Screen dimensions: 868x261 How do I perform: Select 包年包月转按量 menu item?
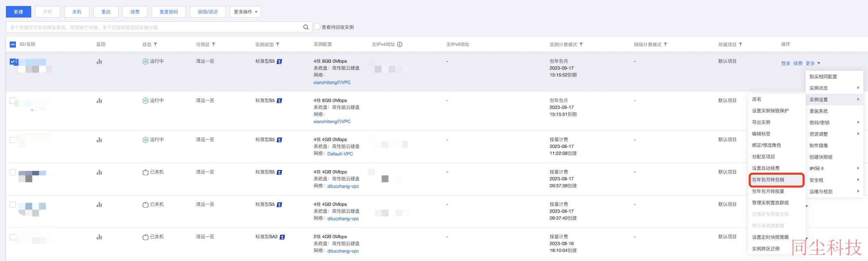pyautogui.click(x=777, y=191)
